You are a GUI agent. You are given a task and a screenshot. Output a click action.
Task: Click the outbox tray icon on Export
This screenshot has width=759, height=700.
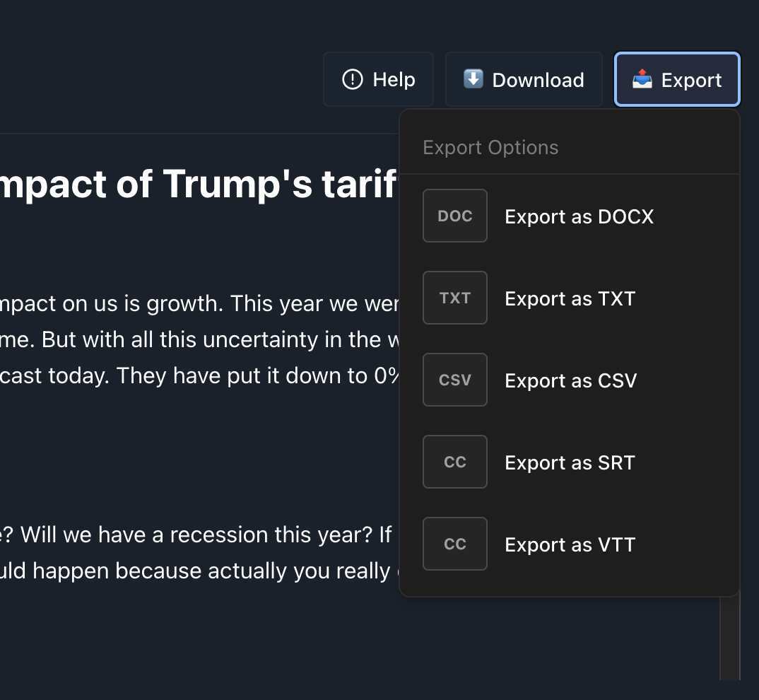[x=642, y=79]
